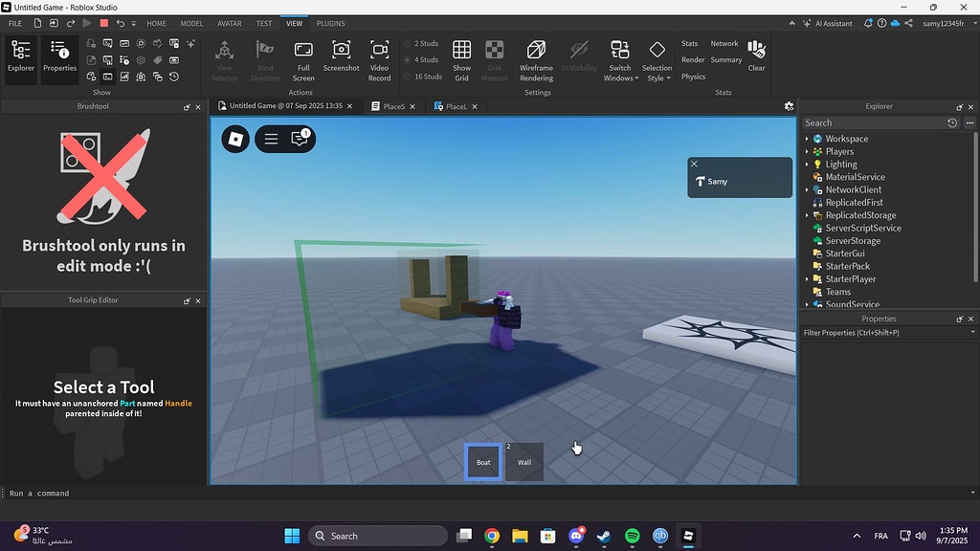This screenshot has height=551, width=980.
Task: Expand the Workspace tree in Explorer
Action: (x=809, y=139)
